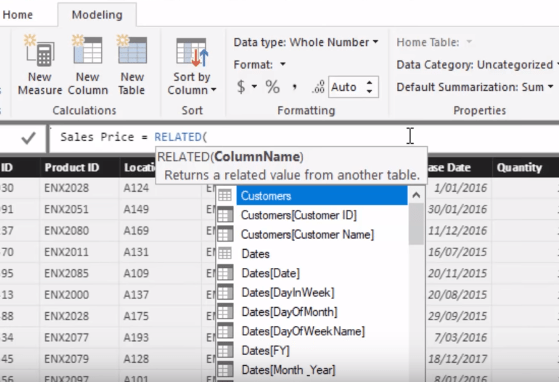This screenshot has height=382, width=559.
Task: Click the partially hidden Location column header
Action: pos(139,167)
